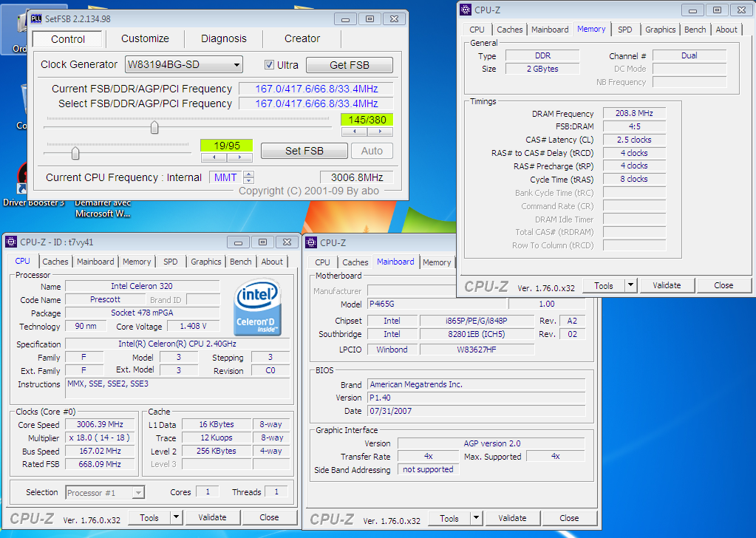The image size is (756, 538).
Task: Click the 145/380 green value box
Action: coord(367,120)
